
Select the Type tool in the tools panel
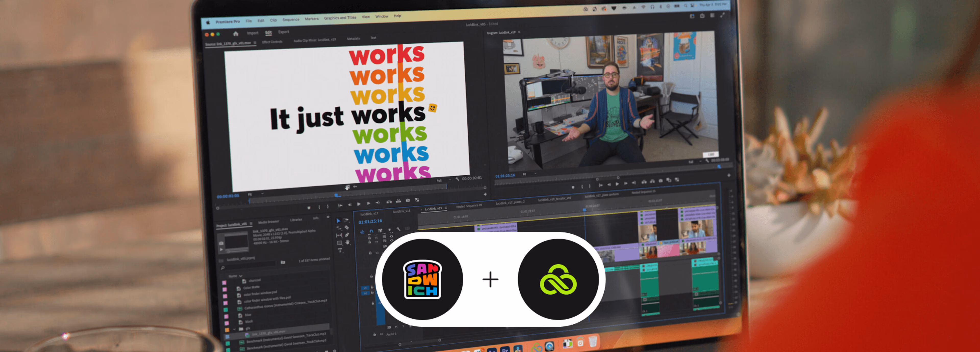[340, 250]
